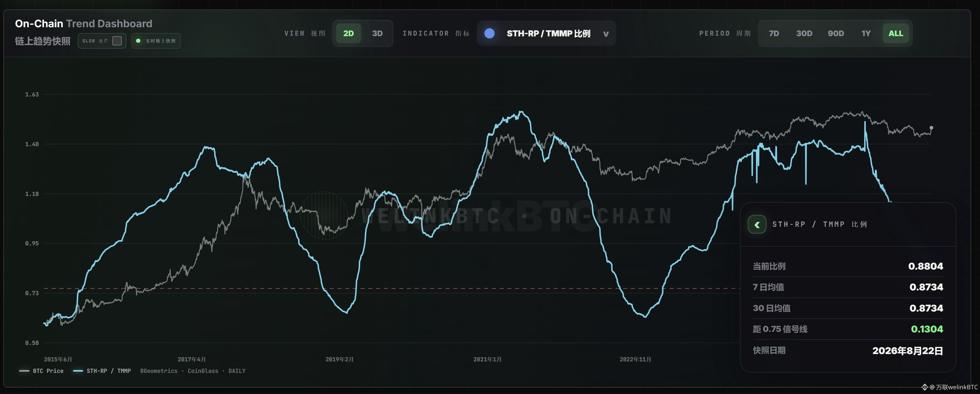This screenshot has width=980, height=394.
Task: Open the STH-RP / TMMP 比例 indicator dropdown
Action: point(546,34)
